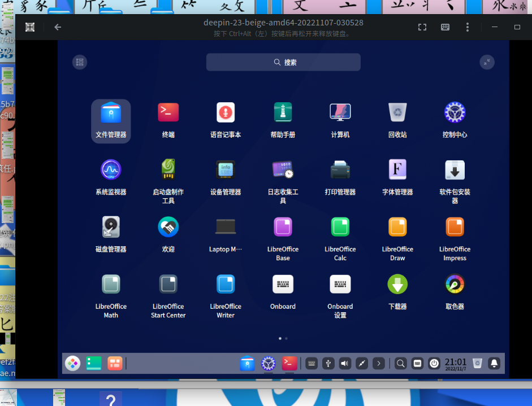Click the power button in the dock
This screenshot has height=406, width=532.
click(434, 364)
